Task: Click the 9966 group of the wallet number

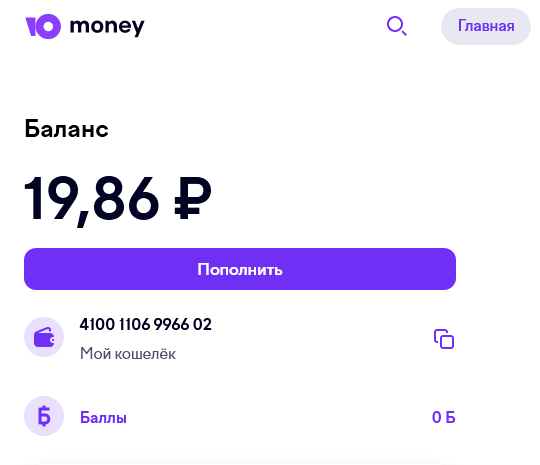Action: coord(171,324)
